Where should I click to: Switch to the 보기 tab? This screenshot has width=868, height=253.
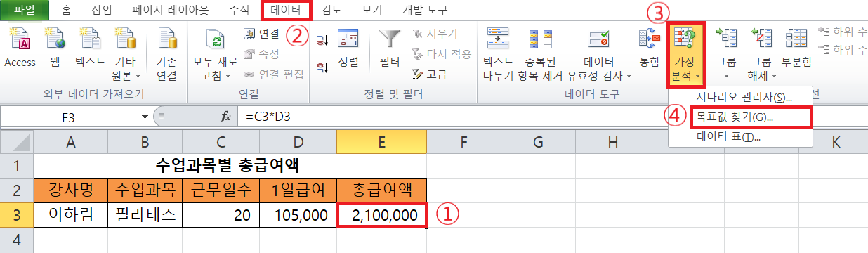pyautogui.click(x=372, y=10)
